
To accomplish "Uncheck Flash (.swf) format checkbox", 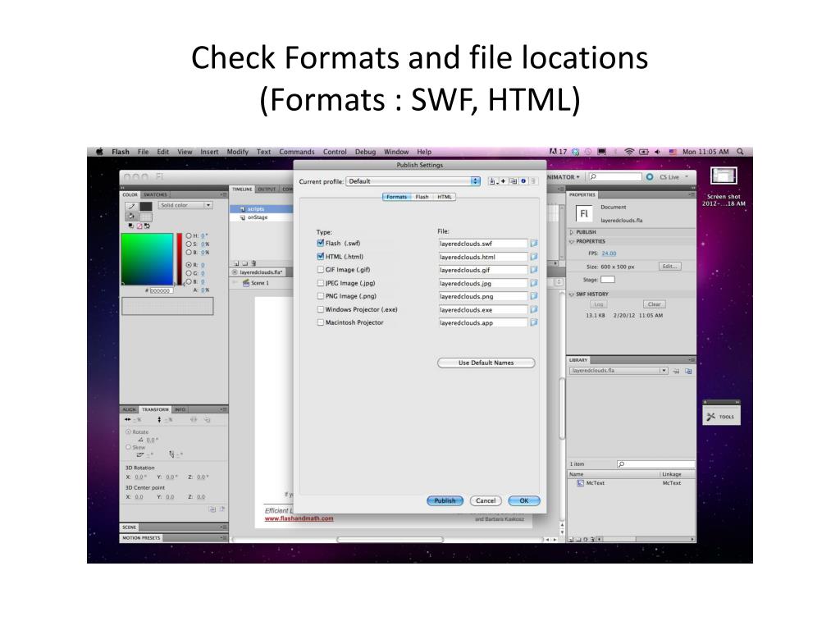I will 321,243.
